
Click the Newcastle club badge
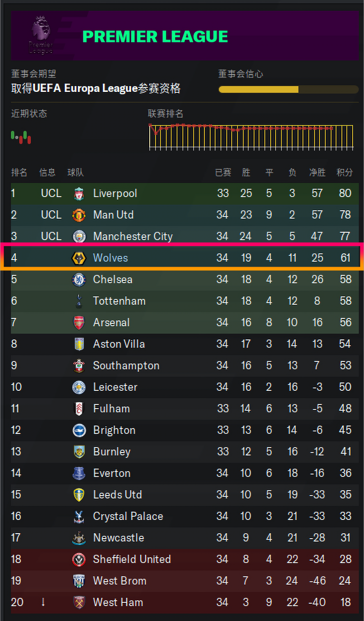[x=79, y=538]
